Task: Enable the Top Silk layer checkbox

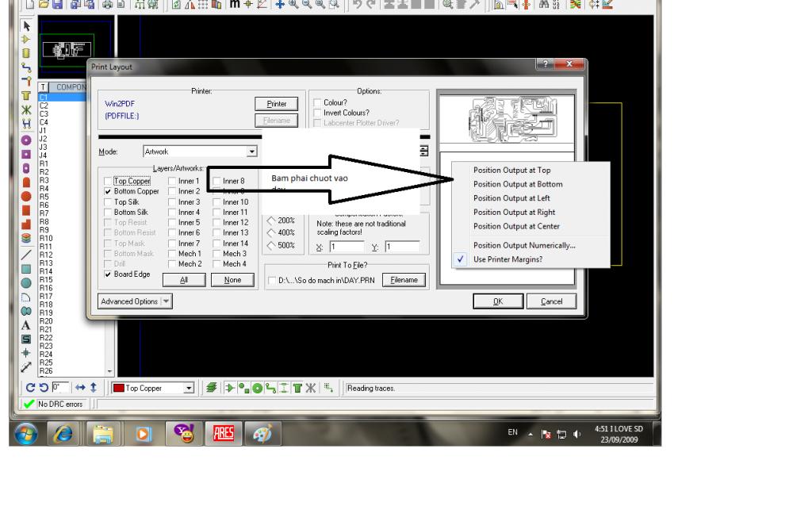Action: 108,202
